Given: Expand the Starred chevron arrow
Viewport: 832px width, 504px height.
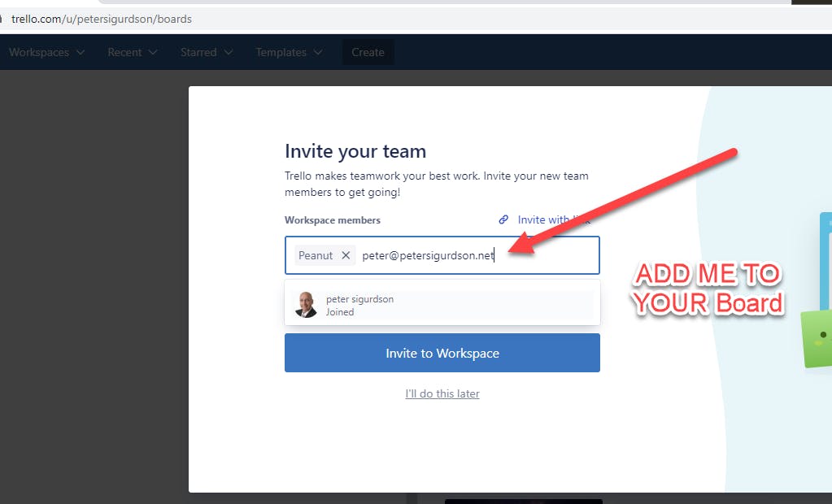Looking at the screenshot, I should coord(229,52).
